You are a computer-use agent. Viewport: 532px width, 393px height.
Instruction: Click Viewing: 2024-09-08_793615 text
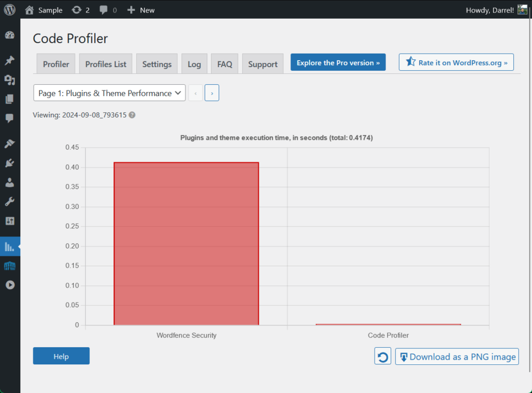point(79,115)
